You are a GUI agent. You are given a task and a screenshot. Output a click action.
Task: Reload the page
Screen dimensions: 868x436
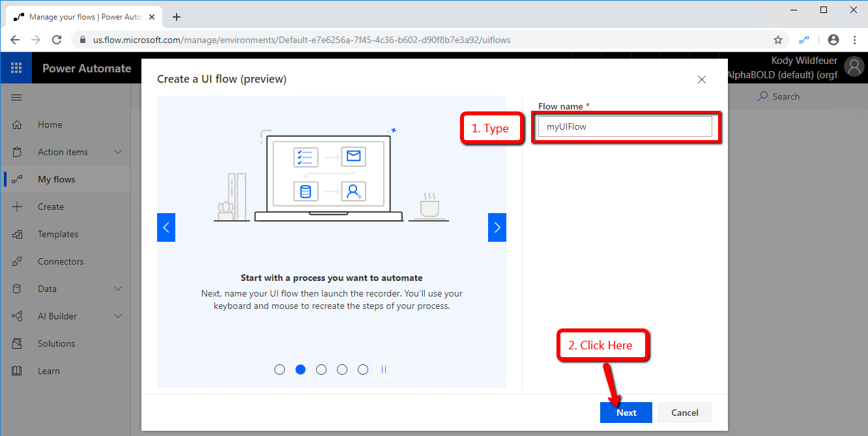tap(57, 40)
